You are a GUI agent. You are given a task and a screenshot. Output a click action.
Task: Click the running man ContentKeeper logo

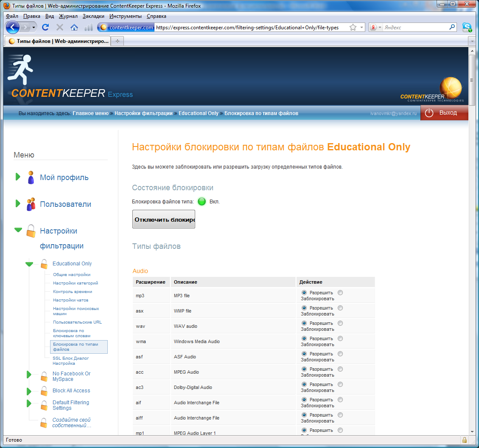tap(20, 69)
